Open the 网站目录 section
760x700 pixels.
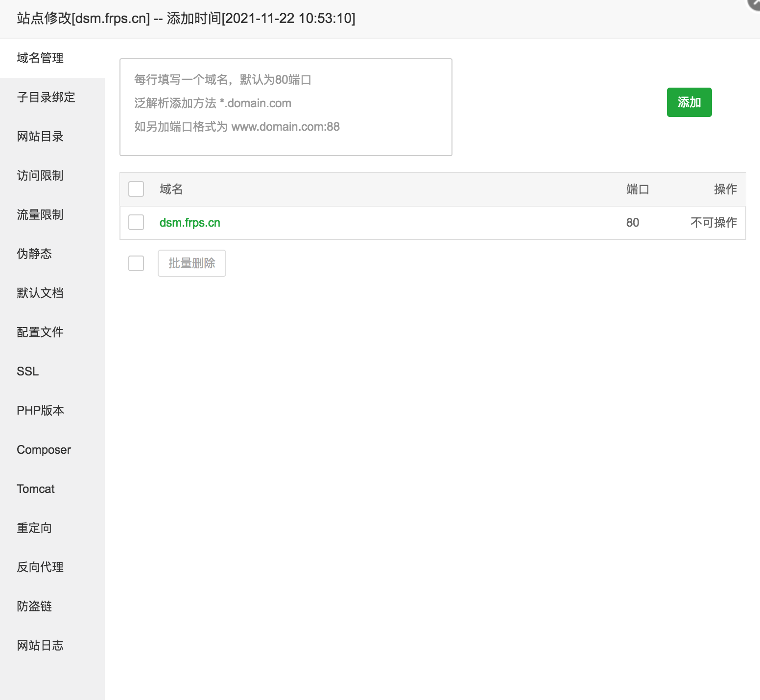click(40, 137)
